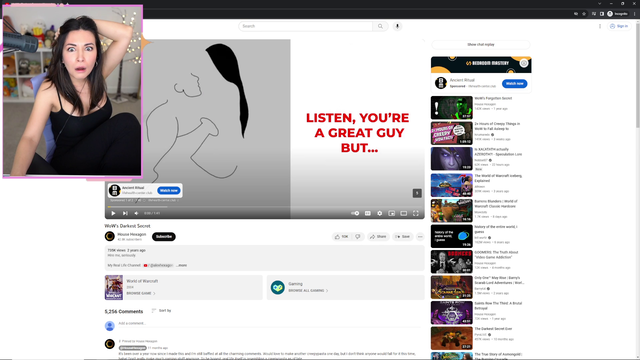
Task: Skip to the next video
Action: point(125,213)
